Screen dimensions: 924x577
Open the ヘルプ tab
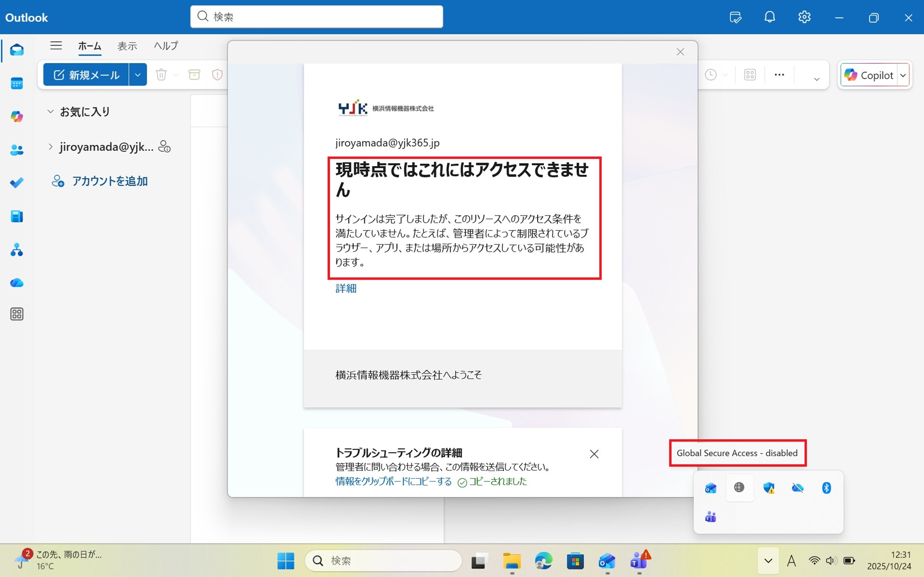coord(166,46)
